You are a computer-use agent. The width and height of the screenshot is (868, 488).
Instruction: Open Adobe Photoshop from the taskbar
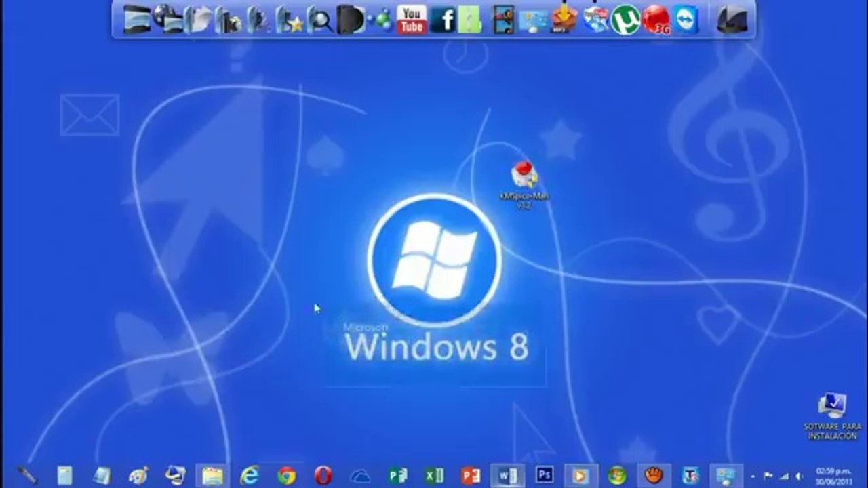545,475
